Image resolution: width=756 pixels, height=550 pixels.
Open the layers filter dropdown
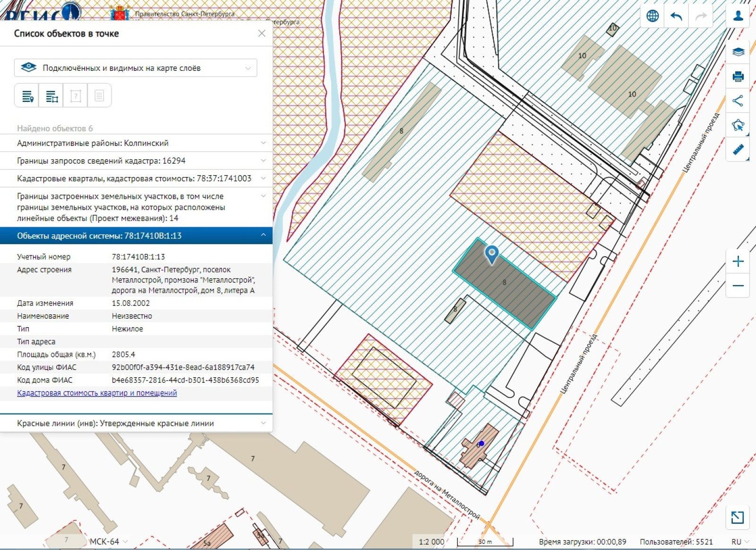(x=136, y=68)
